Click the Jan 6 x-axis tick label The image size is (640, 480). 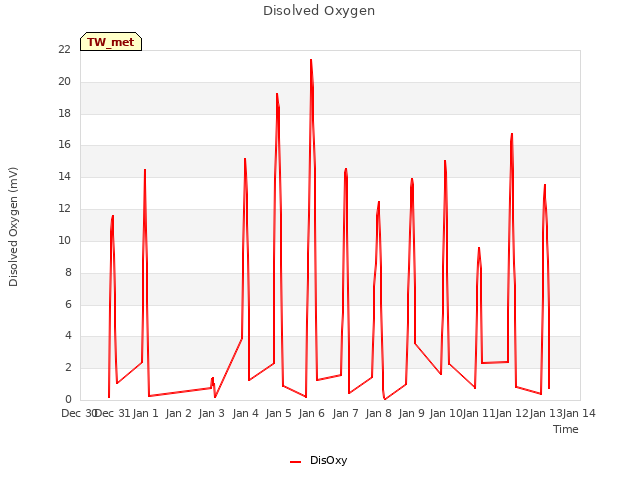311,413
